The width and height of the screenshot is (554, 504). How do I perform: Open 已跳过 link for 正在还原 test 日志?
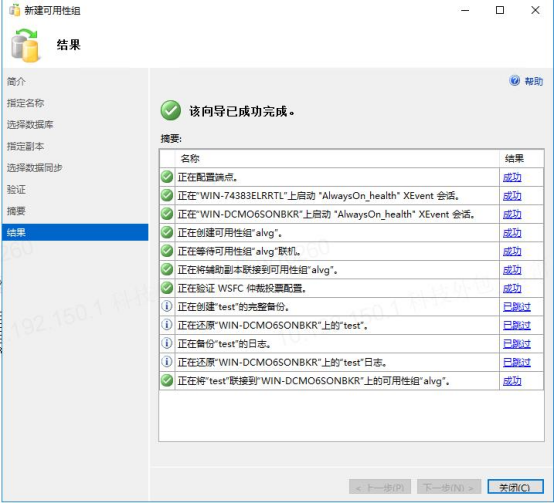click(517, 362)
